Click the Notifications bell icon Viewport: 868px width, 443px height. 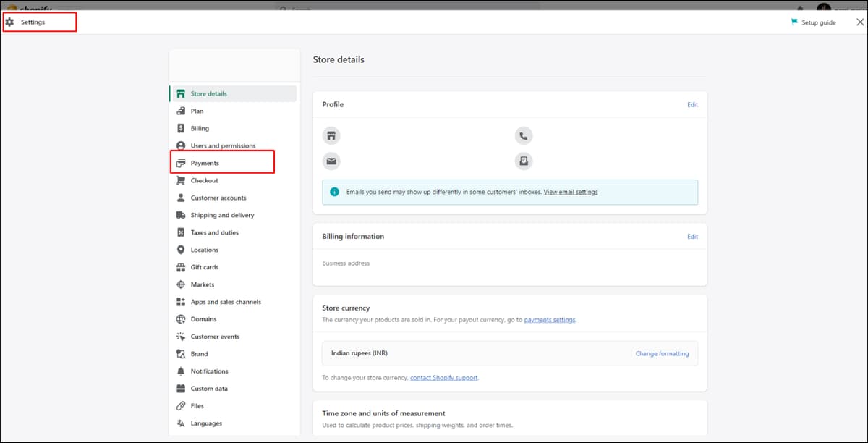pos(181,372)
